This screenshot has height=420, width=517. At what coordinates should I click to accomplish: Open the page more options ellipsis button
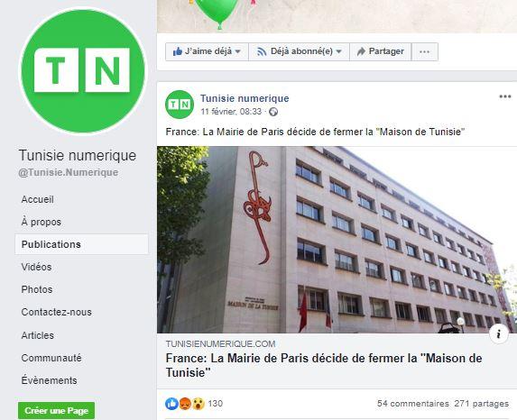tap(425, 51)
